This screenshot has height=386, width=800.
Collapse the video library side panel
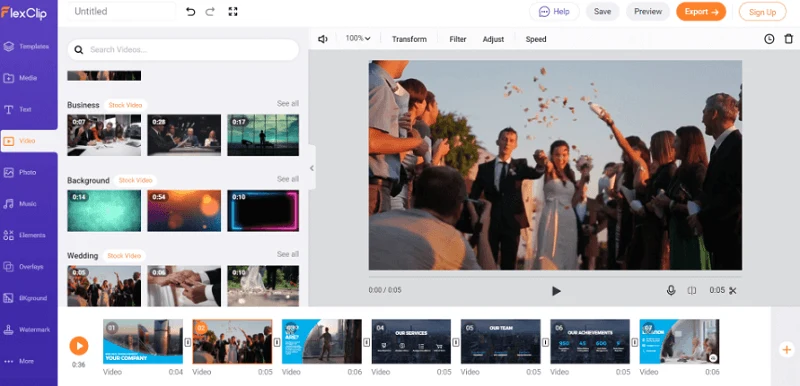click(312, 168)
